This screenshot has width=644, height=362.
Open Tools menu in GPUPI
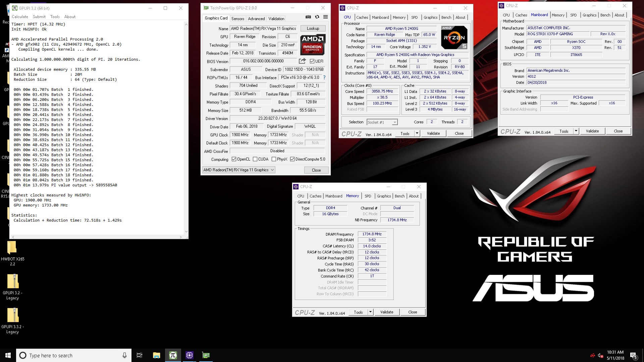tap(55, 17)
